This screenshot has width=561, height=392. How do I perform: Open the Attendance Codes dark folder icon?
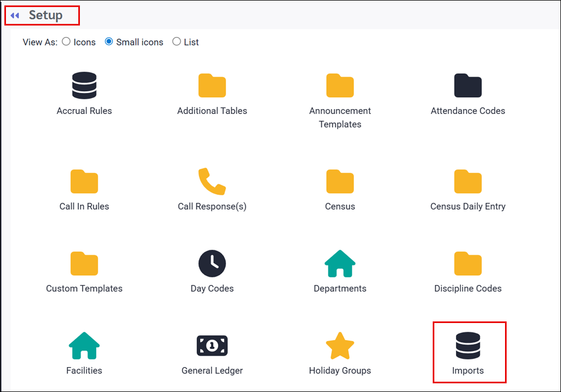click(x=468, y=86)
